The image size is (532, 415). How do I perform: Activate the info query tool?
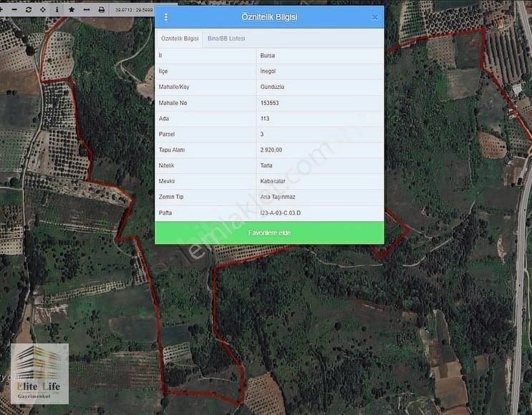[x=57, y=9]
